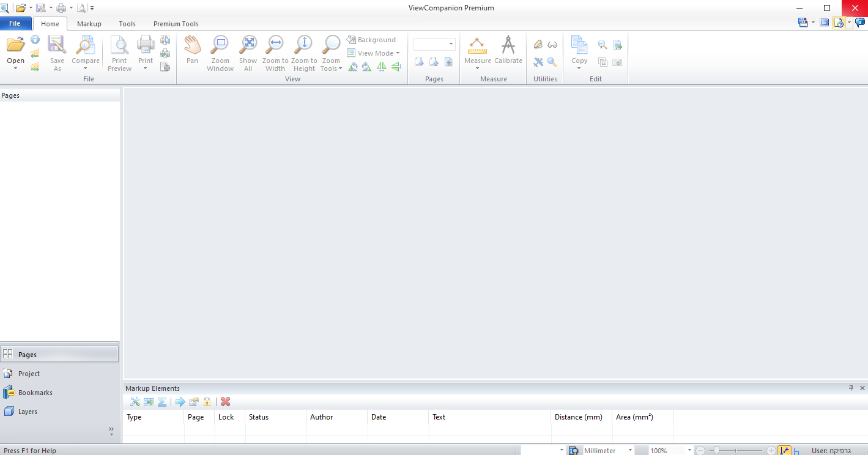
Task: Click the zoom out minus button
Action: click(x=700, y=451)
